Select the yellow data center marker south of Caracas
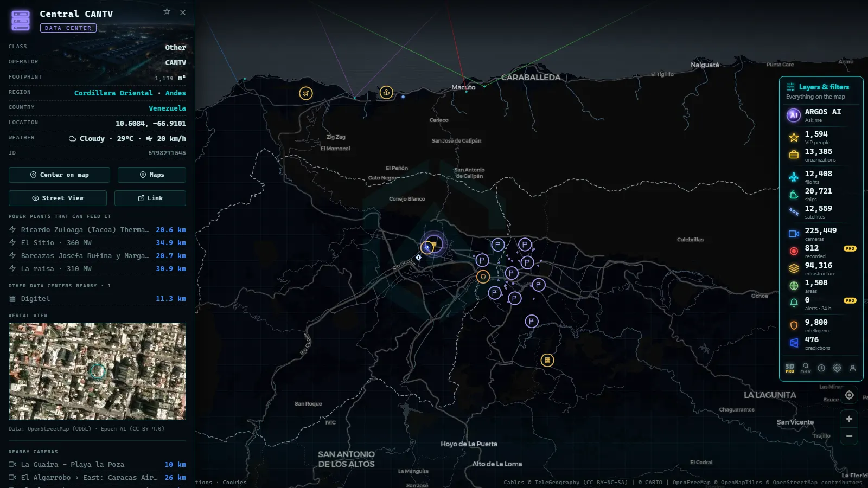Image resolution: width=868 pixels, height=488 pixels. point(547,360)
